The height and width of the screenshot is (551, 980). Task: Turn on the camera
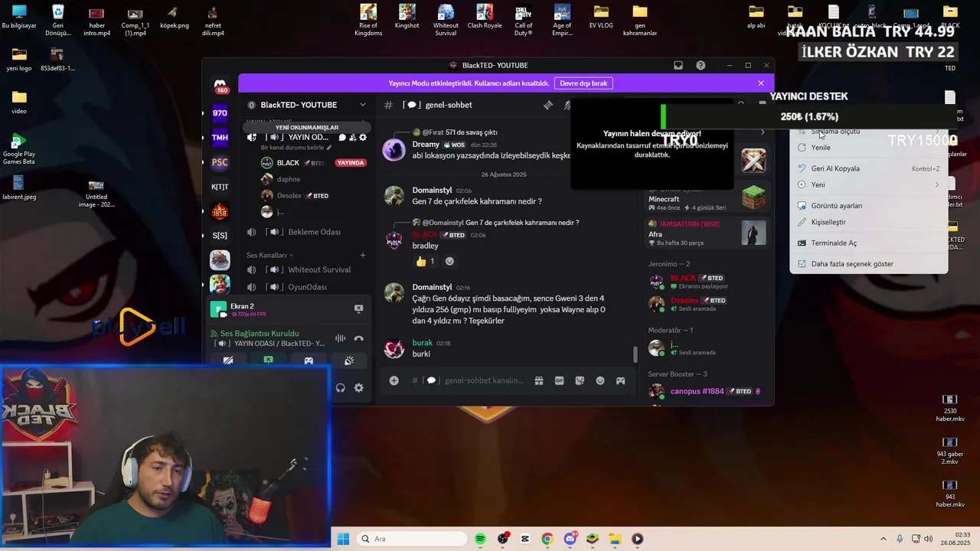(228, 360)
